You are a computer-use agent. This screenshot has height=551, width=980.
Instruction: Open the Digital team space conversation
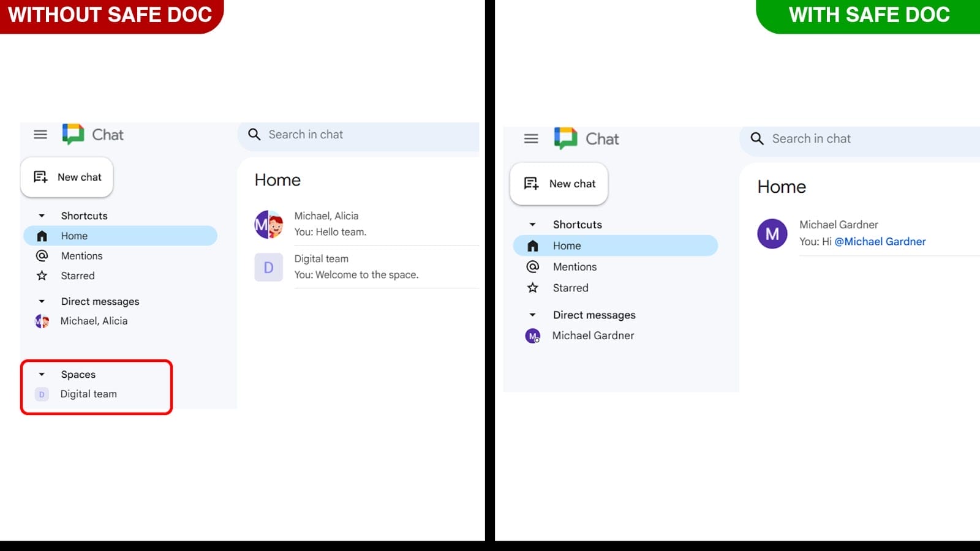point(343,266)
